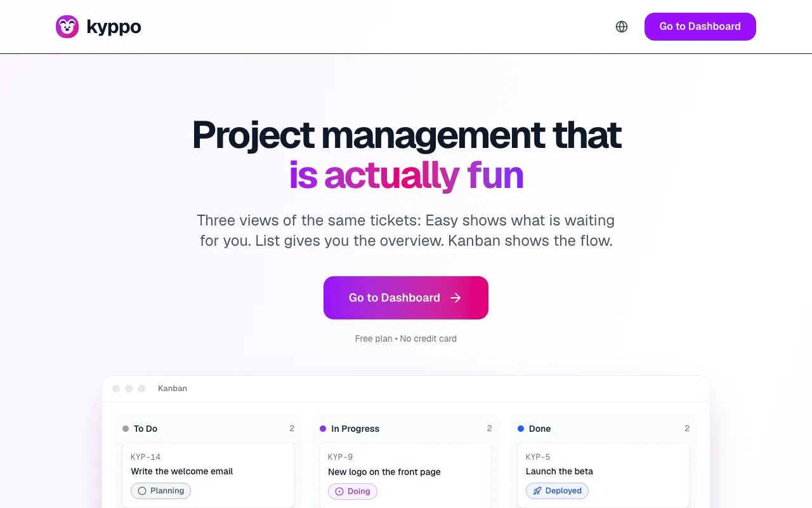The image size is (812, 508).
Task: Click the gradient Go to Dashboard button
Action: pyautogui.click(x=406, y=298)
